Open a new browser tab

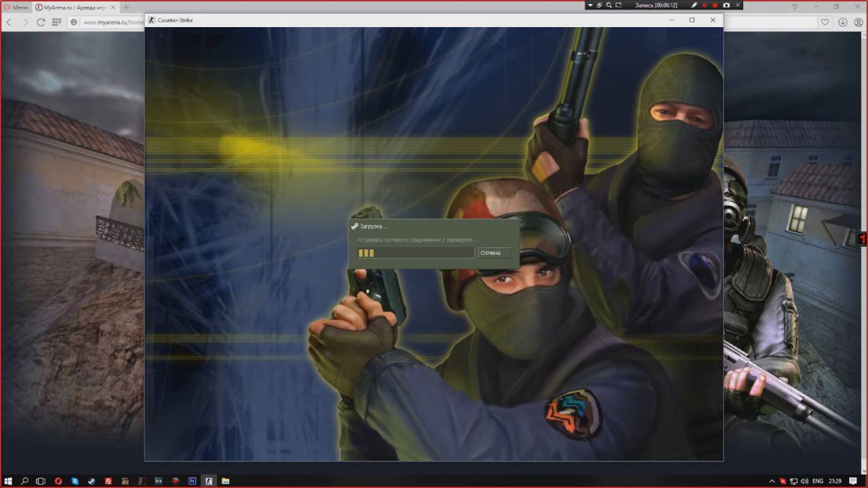click(126, 7)
